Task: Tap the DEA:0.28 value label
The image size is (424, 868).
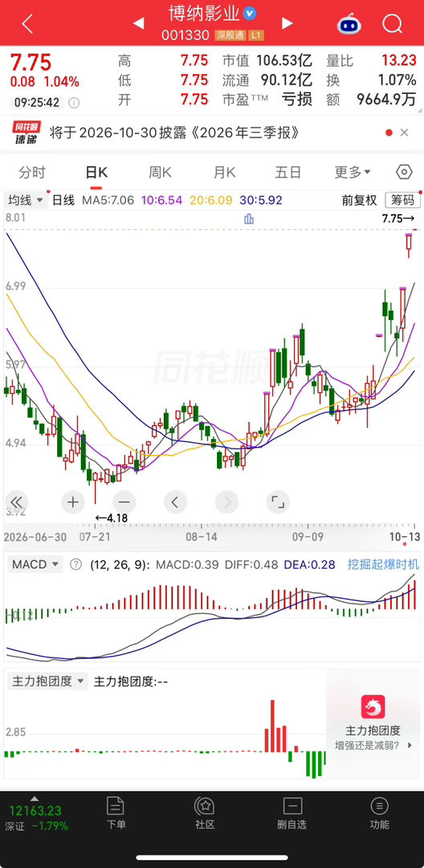Action: [310, 565]
